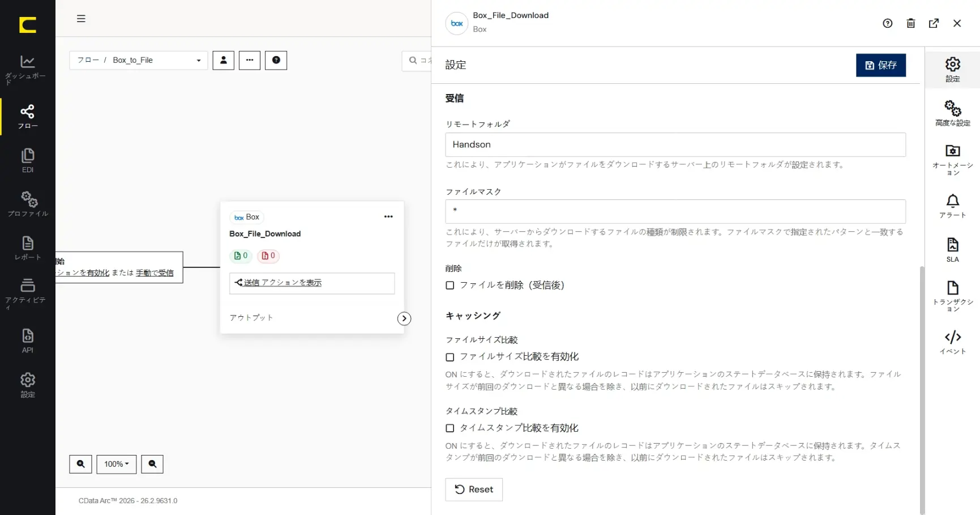Zoom out the flow canvas

pos(152,464)
